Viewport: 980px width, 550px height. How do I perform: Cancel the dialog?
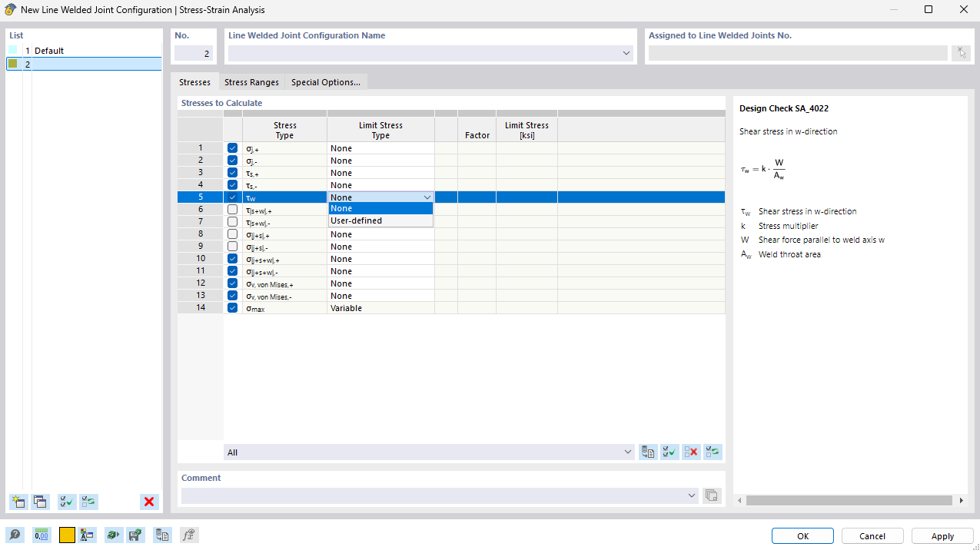872,535
